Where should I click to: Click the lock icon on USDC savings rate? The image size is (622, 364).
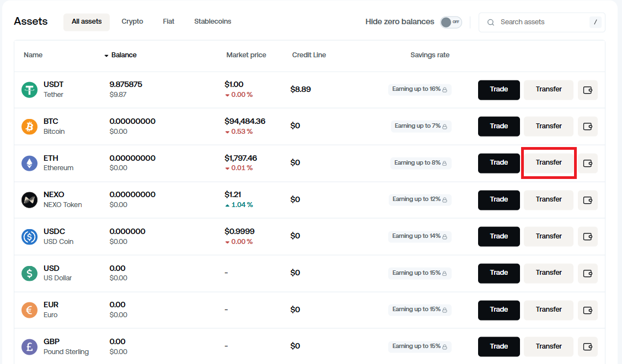pyautogui.click(x=444, y=236)
